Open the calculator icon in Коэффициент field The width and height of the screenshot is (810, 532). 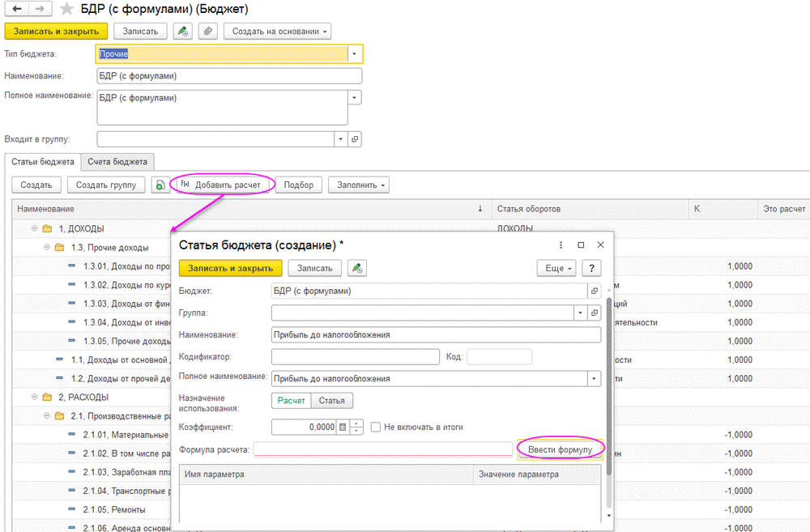[343, 427]
